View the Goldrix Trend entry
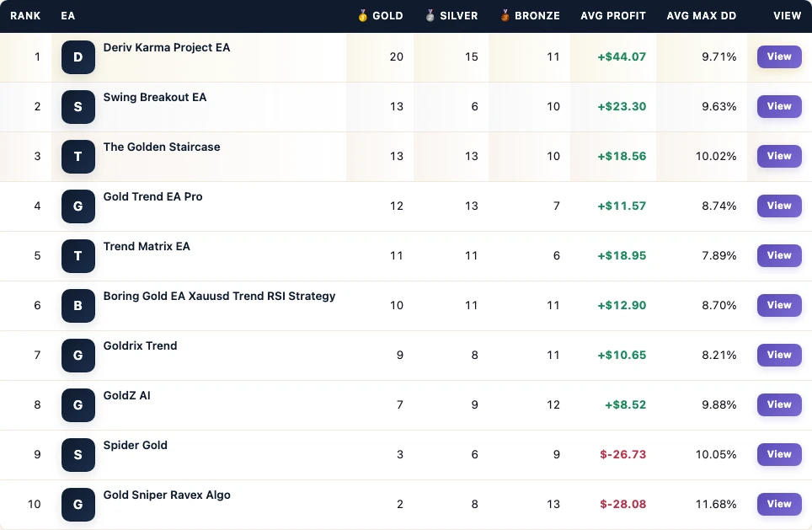 pyautogui.click(x=779, y=355)
